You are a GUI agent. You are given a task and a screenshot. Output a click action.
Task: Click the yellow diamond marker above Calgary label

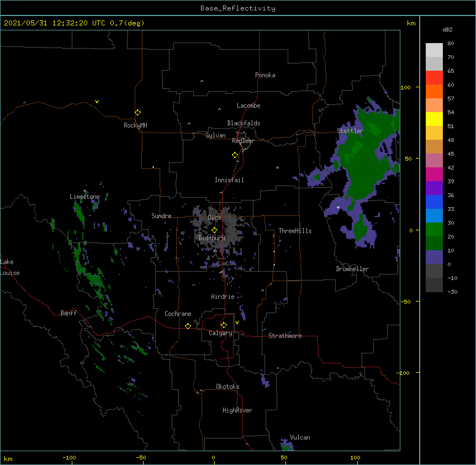pos(224,325)
